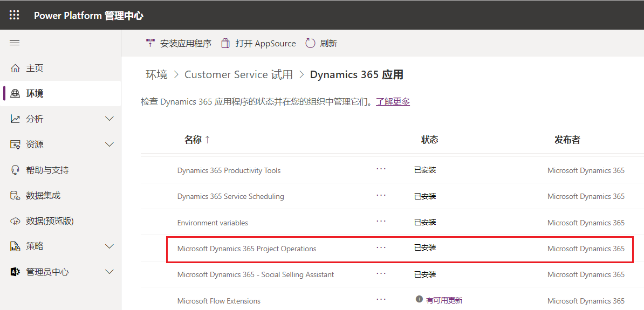The image size is (644, 310).
Task: Select Microsoft Dynamics 365 Project Operations name
Action: [246, 249]
